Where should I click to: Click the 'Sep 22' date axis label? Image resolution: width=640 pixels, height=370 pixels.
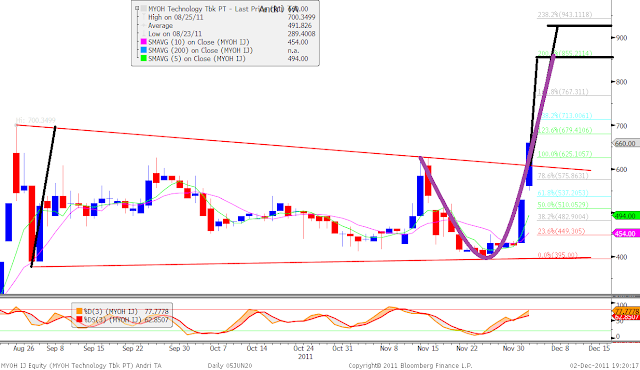[133, 348]
